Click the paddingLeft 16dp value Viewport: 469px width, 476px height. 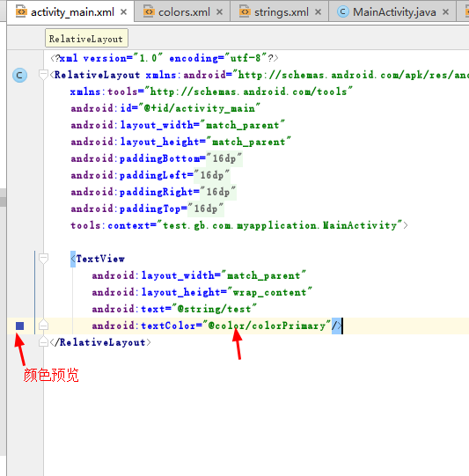coord(212,175)
